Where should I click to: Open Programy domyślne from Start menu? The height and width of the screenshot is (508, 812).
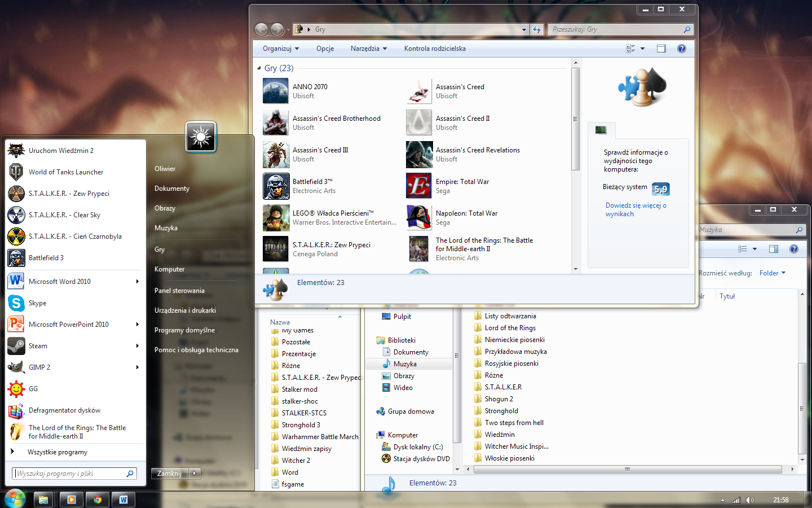pos(184,330)
